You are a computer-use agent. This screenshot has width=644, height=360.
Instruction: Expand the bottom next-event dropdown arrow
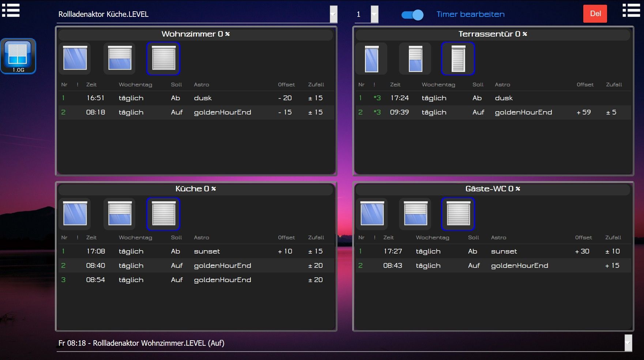[x=628, y=343]
